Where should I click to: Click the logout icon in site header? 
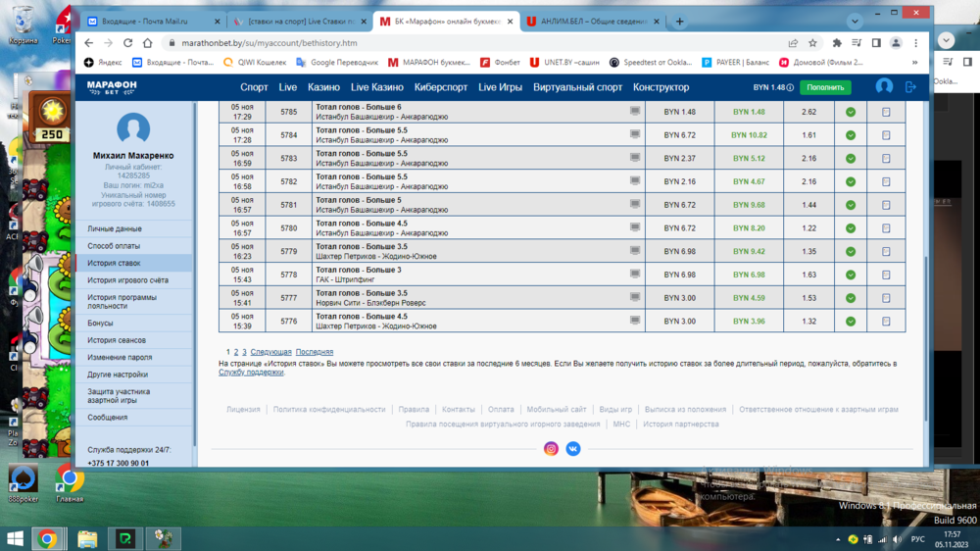tap(910, 87)
